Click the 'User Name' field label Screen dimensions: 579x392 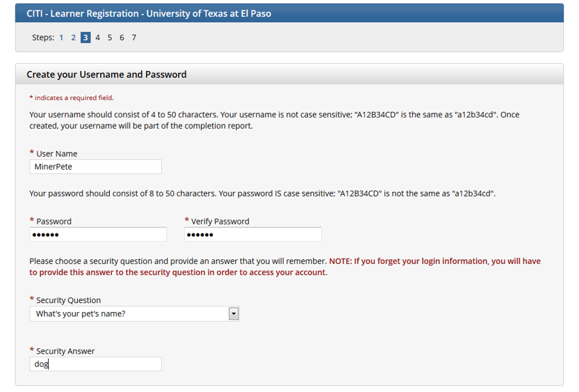point(56,154)
